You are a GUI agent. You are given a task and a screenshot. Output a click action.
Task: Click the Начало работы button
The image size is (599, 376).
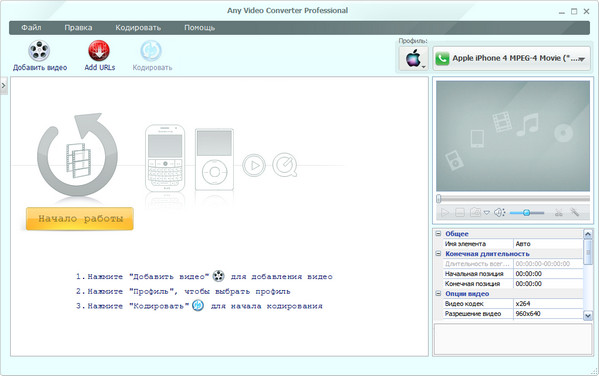click(x=80, y=219)
